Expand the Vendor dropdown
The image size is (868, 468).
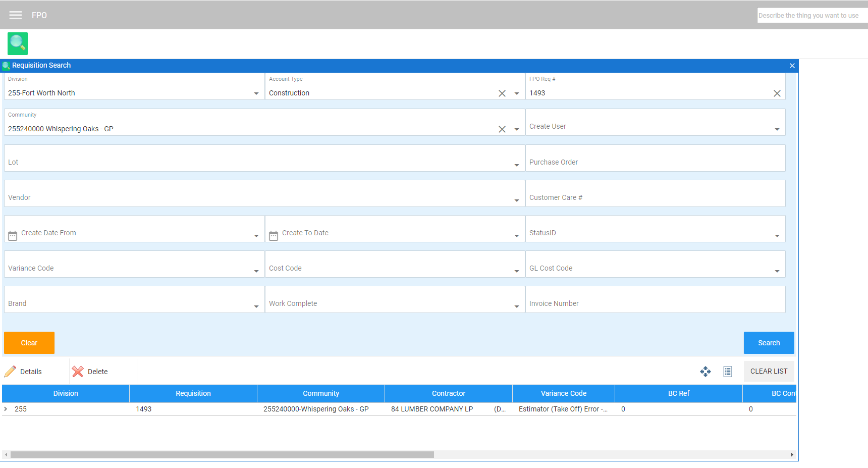(x=516, y=200)
